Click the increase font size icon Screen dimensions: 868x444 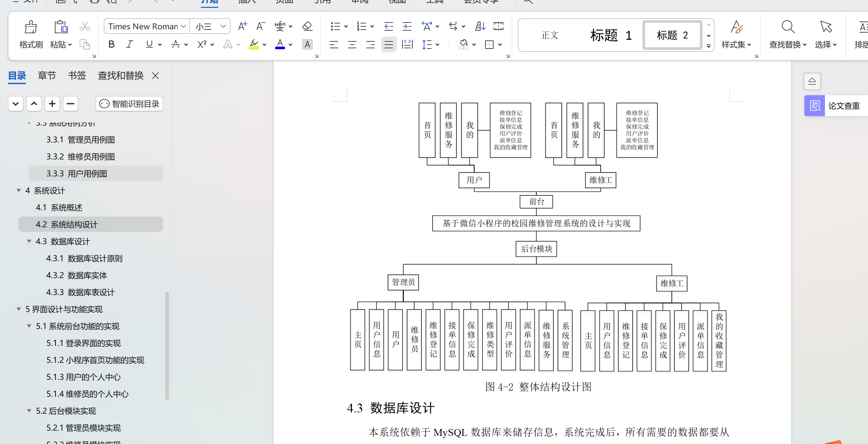pos(242,26)
